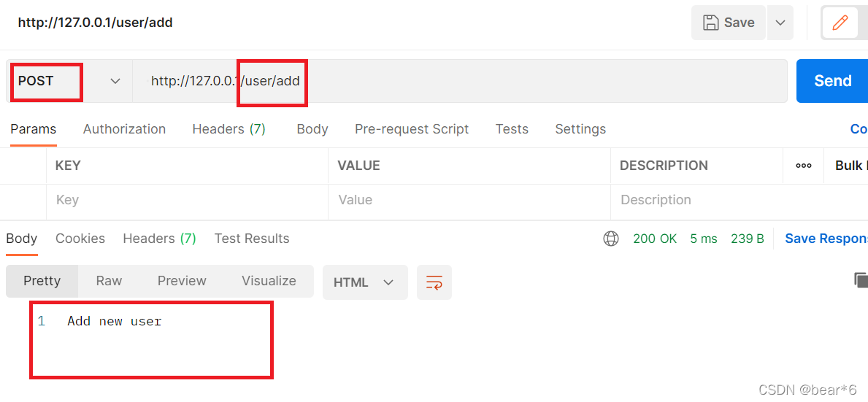Click the VALUE column header
Screen dimensions: 868x402
coord(358,166)
